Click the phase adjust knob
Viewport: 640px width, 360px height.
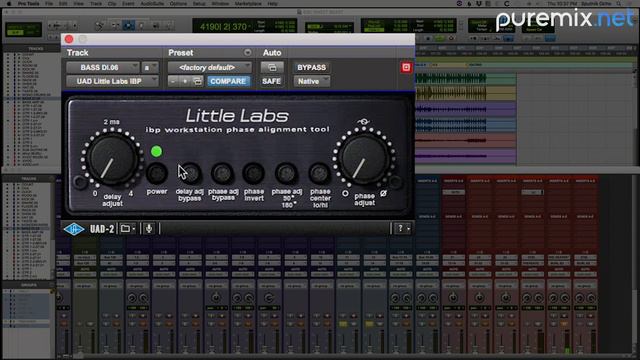364,158
